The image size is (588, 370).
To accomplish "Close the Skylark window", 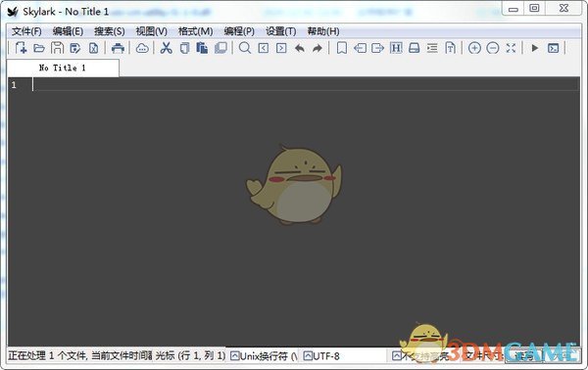I will [563, 8].
